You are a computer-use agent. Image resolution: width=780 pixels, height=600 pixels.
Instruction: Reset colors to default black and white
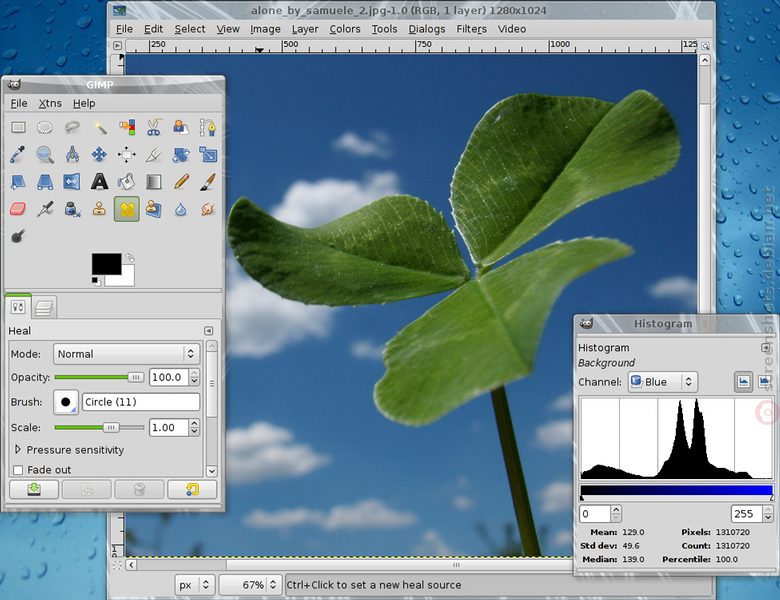coord(96,282)
